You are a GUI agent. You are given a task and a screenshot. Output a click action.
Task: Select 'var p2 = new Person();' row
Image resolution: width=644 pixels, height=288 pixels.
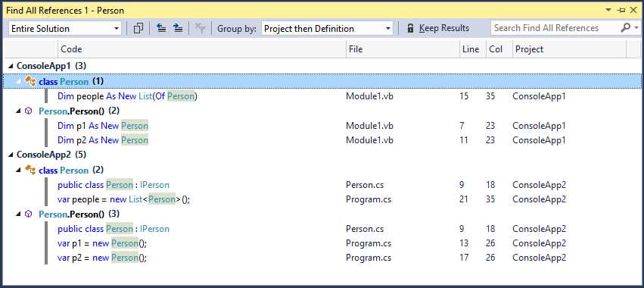click(x=322, y=258)
